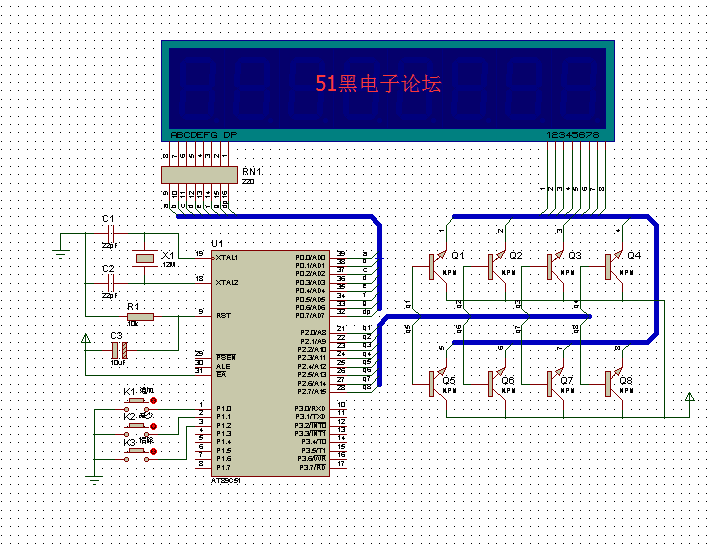Click the PSEN pin label
The height and width of the screenshot is (550, 712).
226,357
